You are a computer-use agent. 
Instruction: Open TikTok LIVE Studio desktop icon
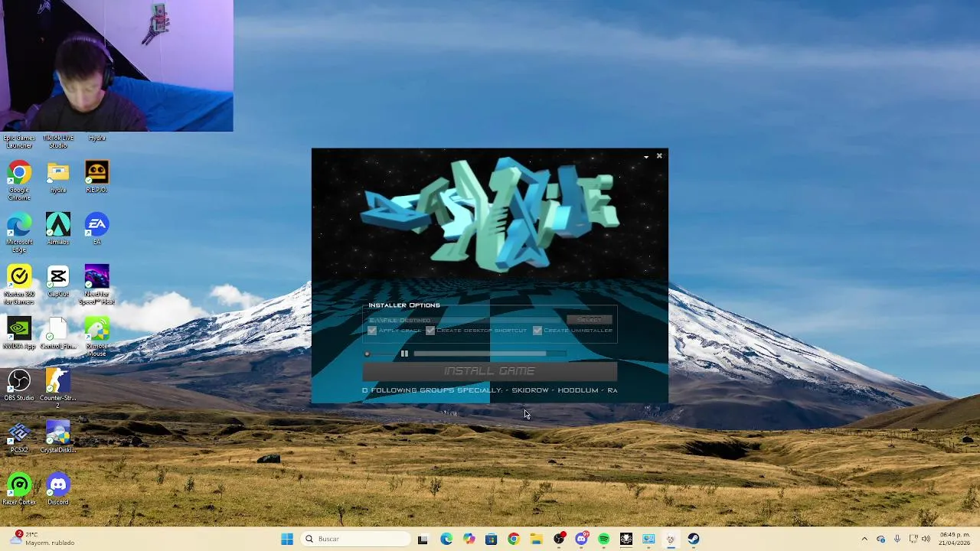pyautogui.click(x=58, y=141)
